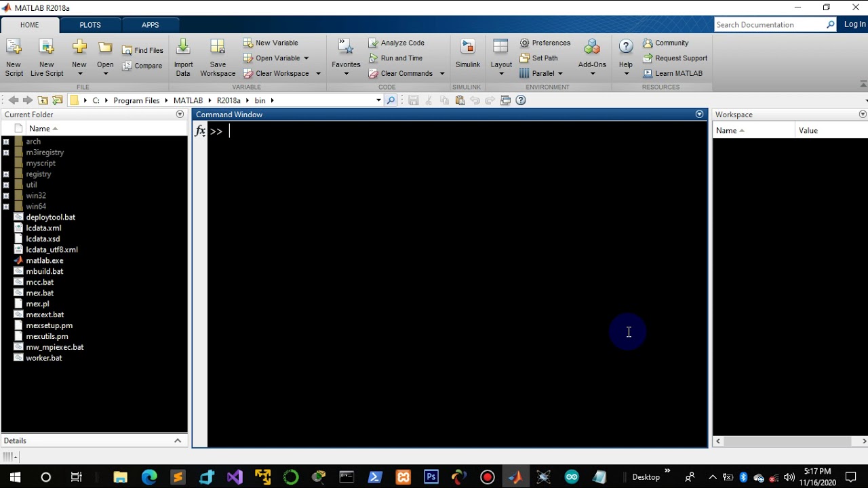
Task: Click the yellow plus New icon
Action: [x=79, y=47]
